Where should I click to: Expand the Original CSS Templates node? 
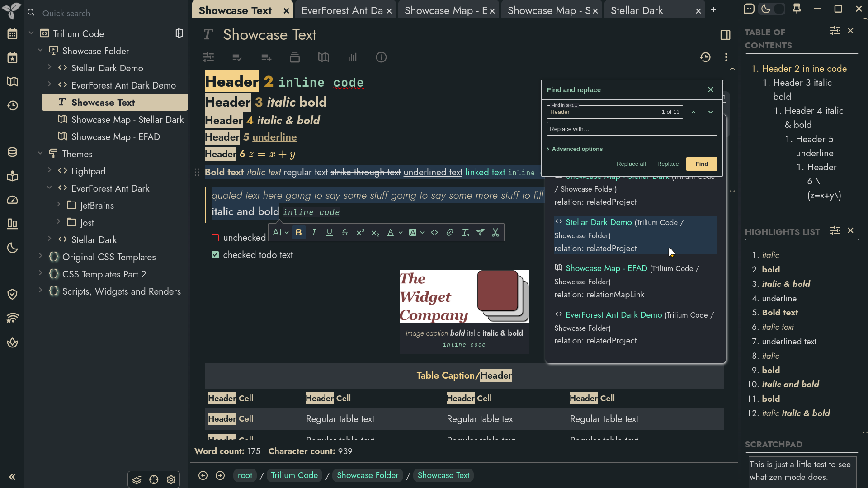coord(40,257)
